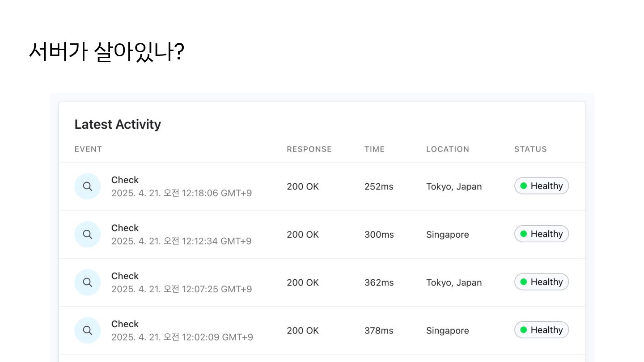Click the STATUS column header
Screen dimensions: 644x362
click(530, 149)
